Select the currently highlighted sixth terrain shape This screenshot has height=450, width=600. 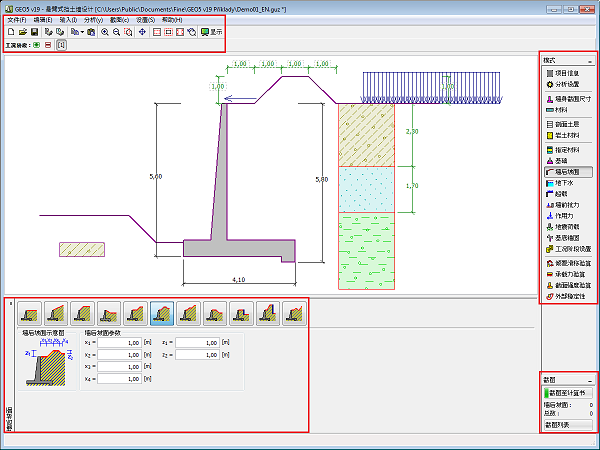[x=162, y=314]
